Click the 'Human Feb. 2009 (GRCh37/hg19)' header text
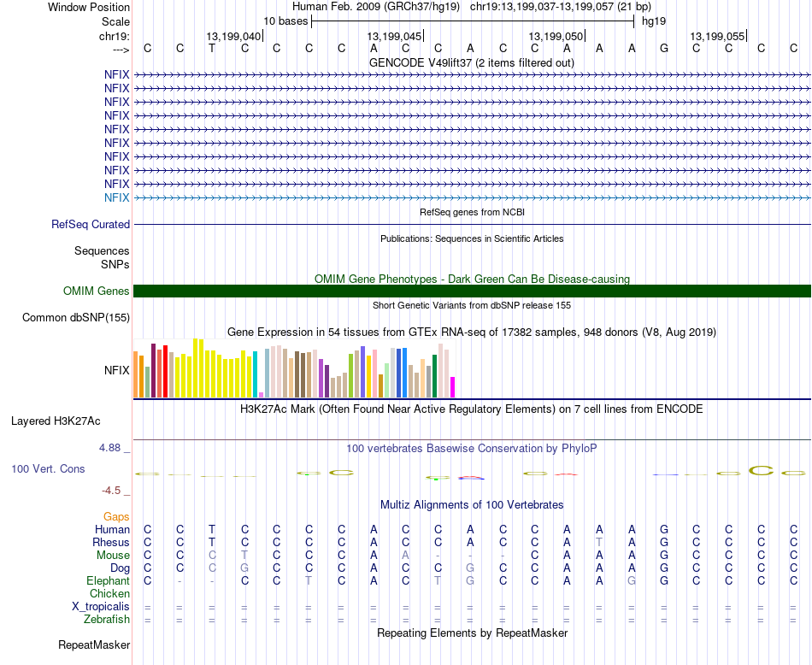Viewport: 812px width, 665px height. (376, 7)
